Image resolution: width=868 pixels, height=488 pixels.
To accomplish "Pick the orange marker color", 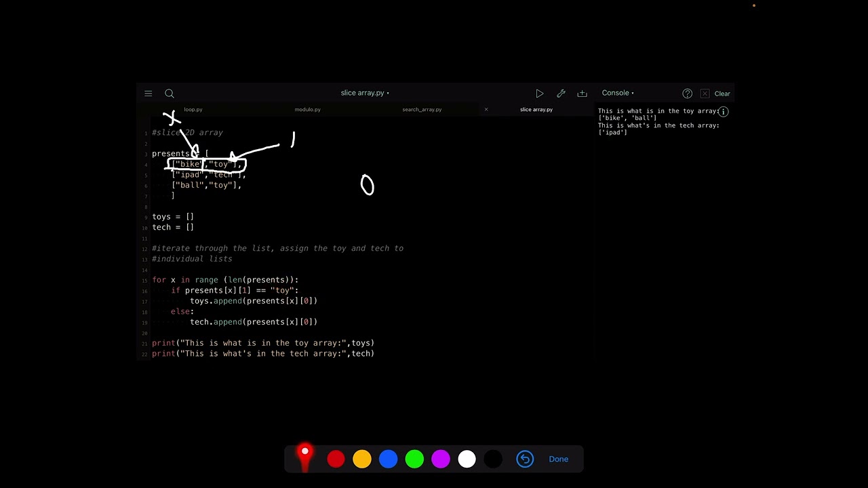I will [362, 459].
